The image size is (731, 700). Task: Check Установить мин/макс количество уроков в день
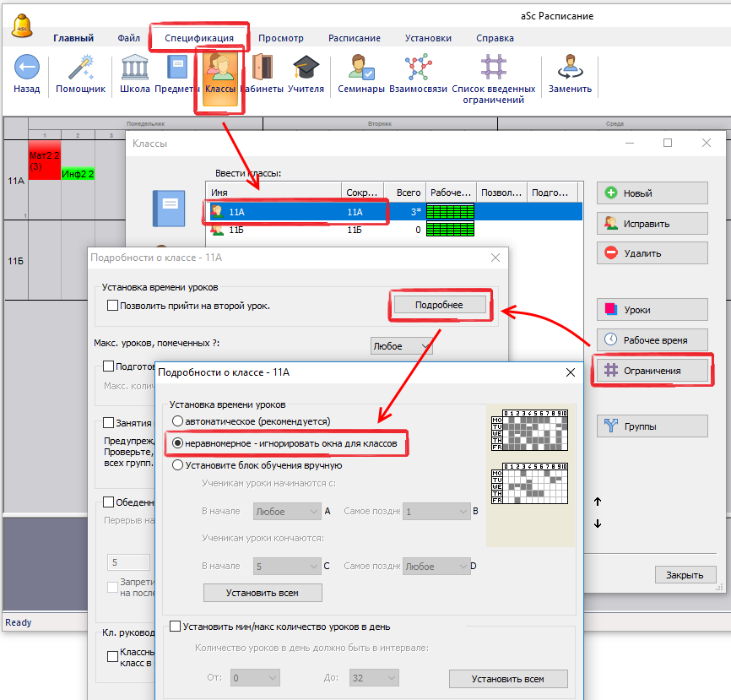click(x=176, y=627)
